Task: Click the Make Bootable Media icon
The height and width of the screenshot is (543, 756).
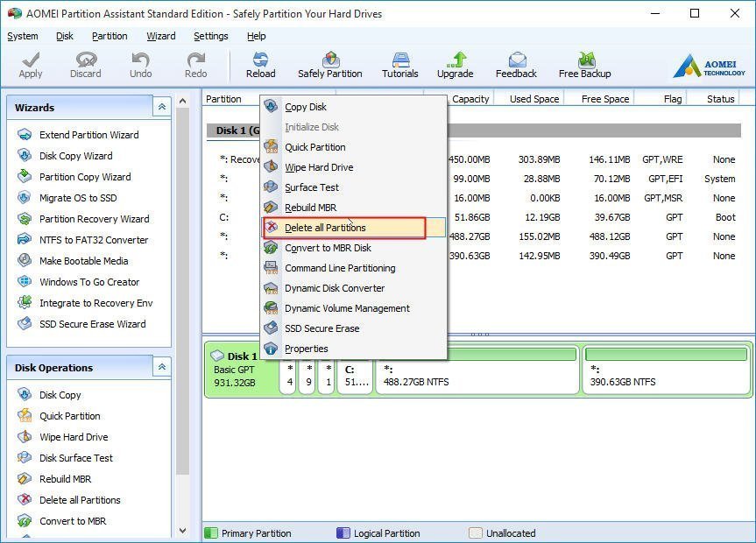Action: 25,261
